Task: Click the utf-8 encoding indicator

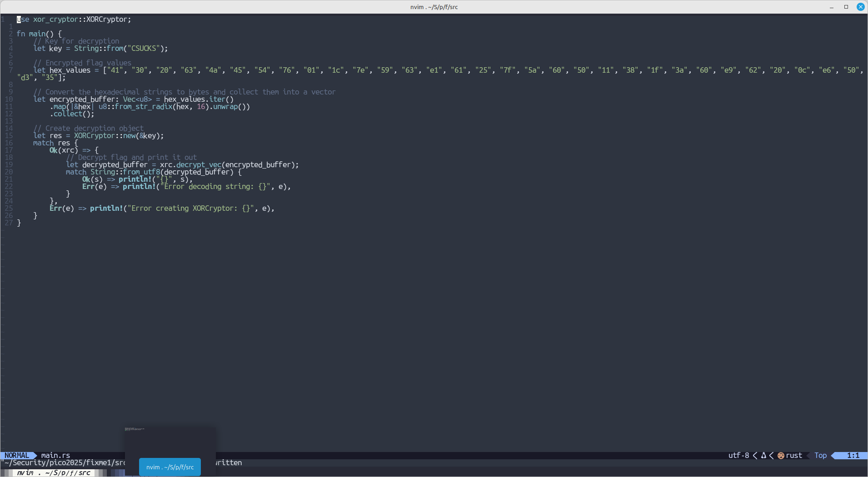Action: point(738,456)
